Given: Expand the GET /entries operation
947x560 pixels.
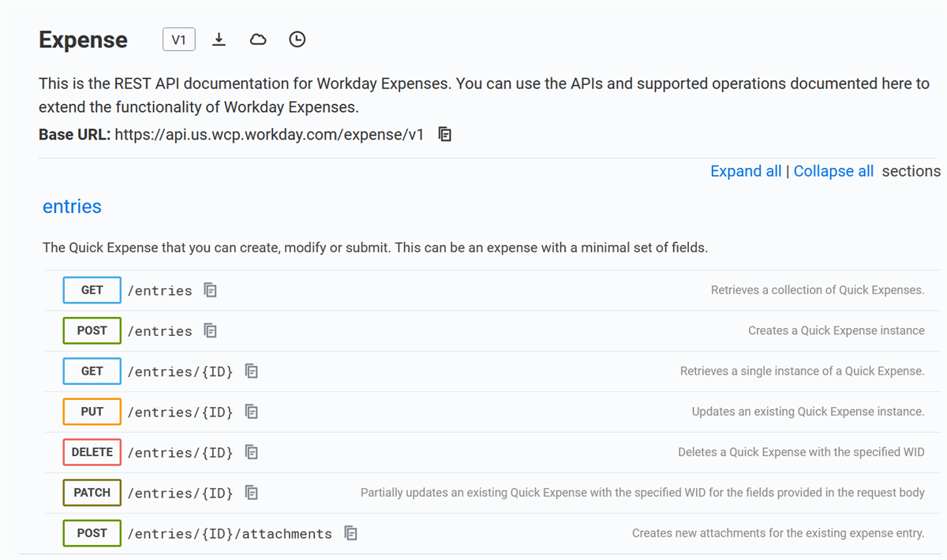Looking at the screenshot, I should pos(494,290).
